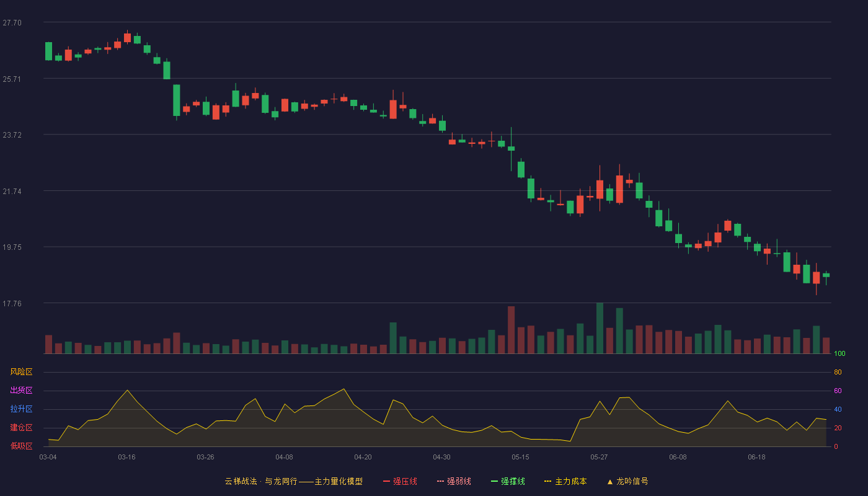Click the 27.70 price axis label

[x=12, y=23]
